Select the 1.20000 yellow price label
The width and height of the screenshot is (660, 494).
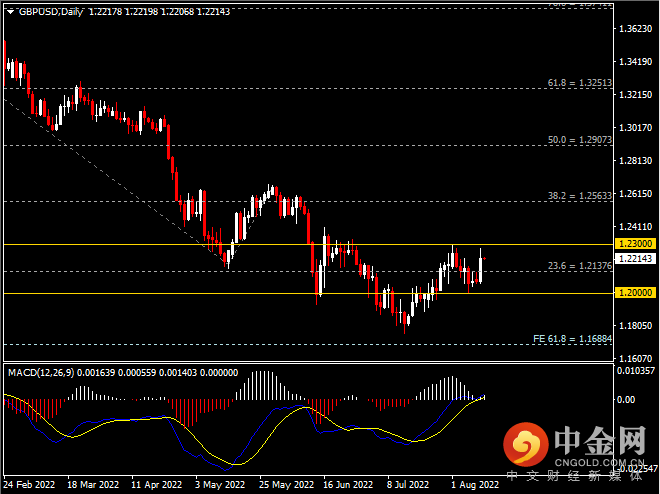pos(636,292)
